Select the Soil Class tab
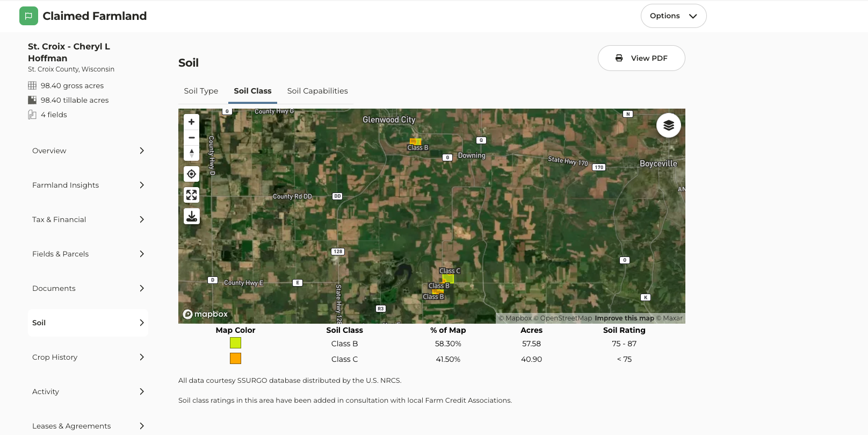Image resolution: width=868 pixels, height=435 pixels. pos(252,91)
